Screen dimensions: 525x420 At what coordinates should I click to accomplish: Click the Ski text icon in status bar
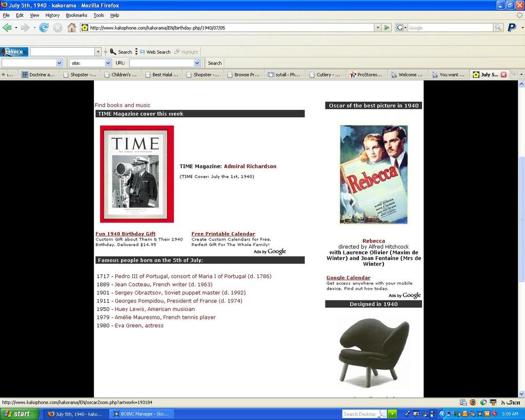[x=511, y=402]
